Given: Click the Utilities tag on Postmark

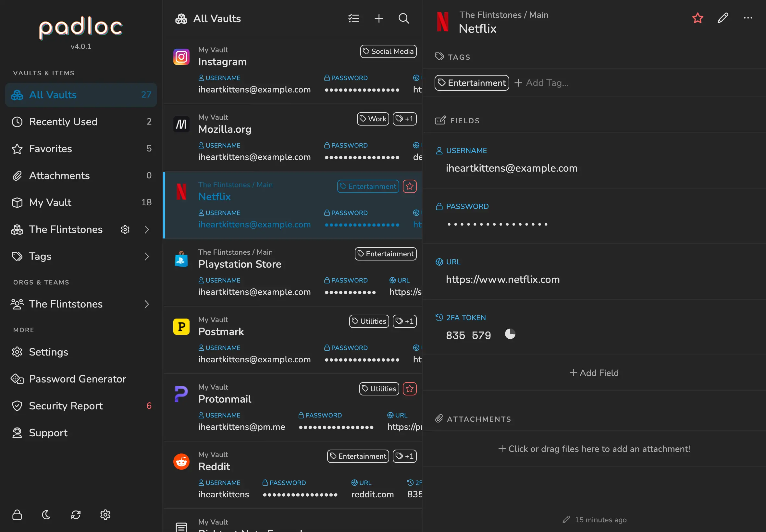Looking at the screenshot, I should pyautogui.click(x=369, y=321).
